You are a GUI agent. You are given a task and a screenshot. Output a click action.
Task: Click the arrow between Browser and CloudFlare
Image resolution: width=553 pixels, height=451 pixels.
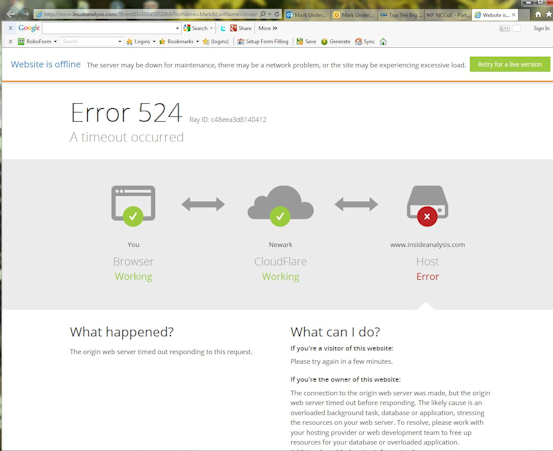[x=203, y=204]
